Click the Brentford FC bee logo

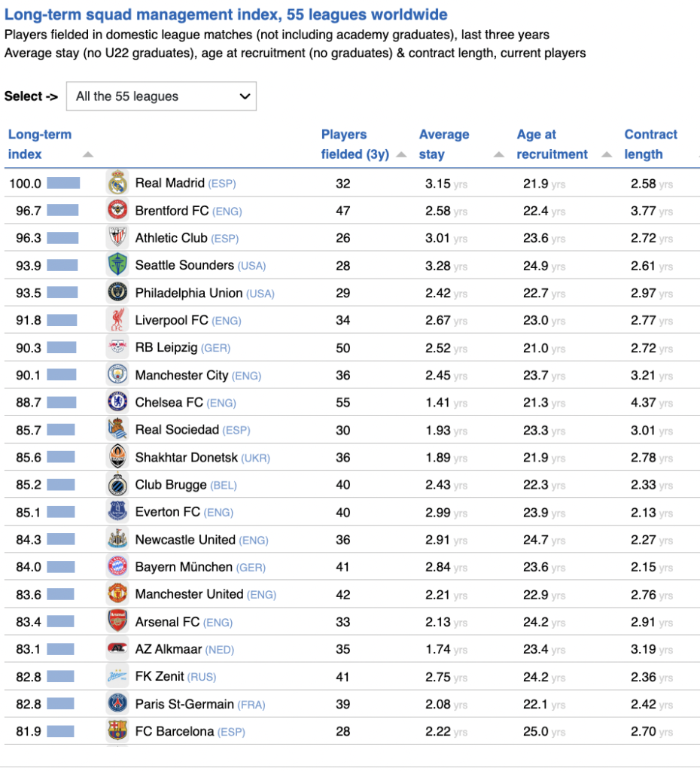[x=117, y=211]
